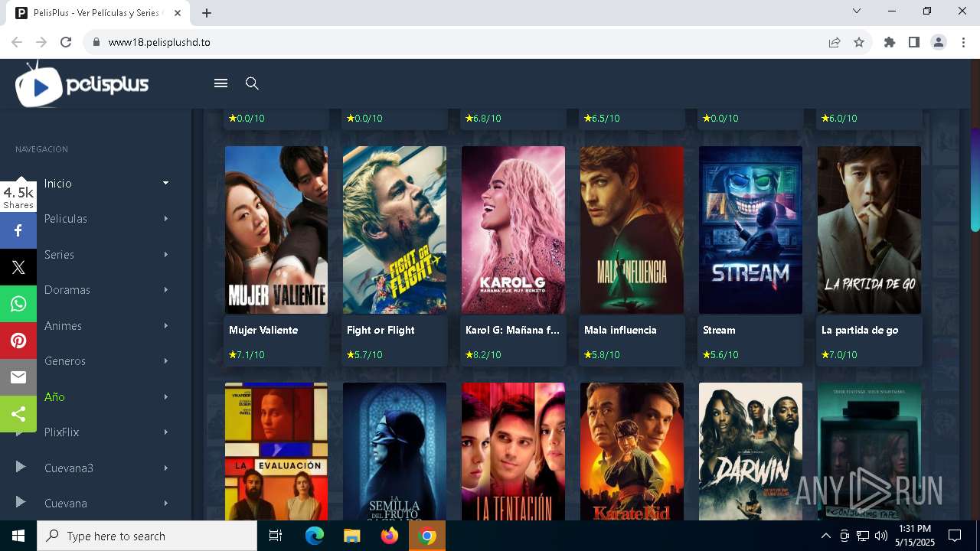This screenshot has width=980, height=551.
Task: Select Series in navigation
Action: click(x=59, y=255)
